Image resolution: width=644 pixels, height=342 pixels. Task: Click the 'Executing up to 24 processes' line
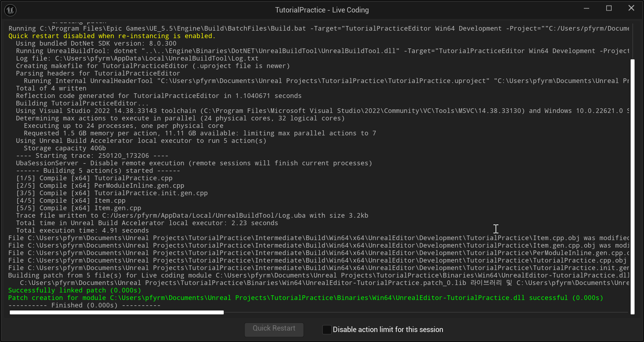(x=124, y=126)
